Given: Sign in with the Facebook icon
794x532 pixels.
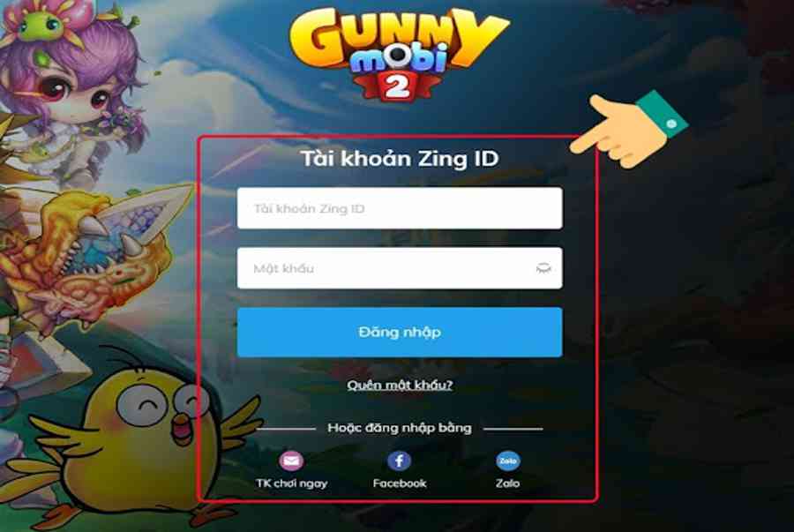Looking at the screenshot, I should coord(399,461).
